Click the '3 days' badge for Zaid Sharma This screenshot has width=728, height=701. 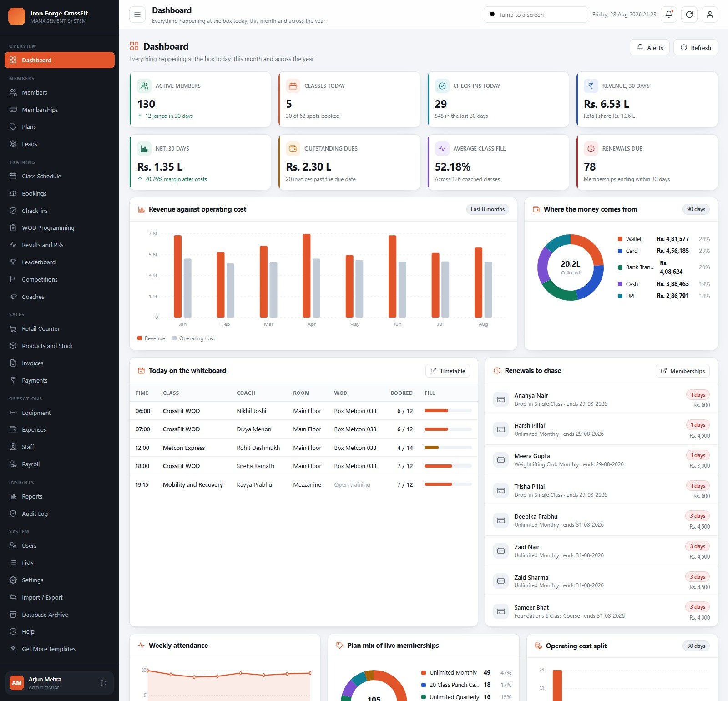(698, 577)
